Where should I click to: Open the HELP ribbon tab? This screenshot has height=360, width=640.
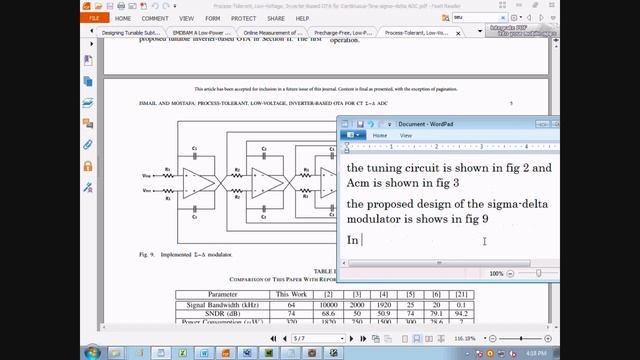[302, 18]
